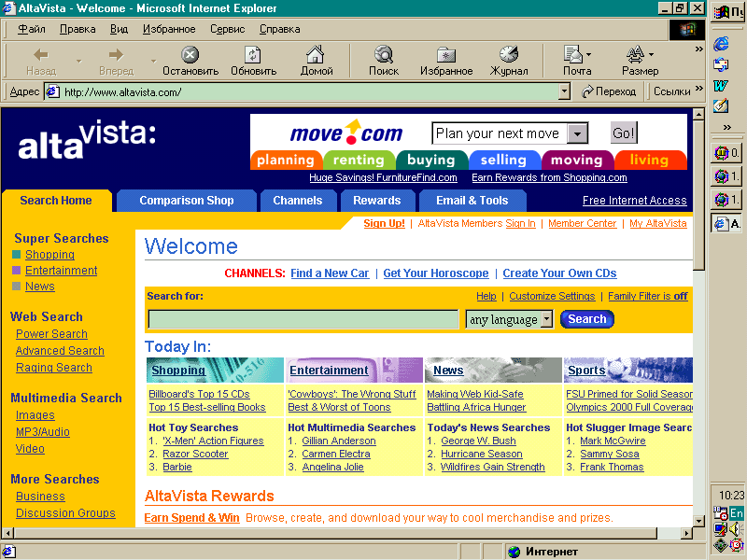Refresh the page with Обновить
Viewport: 747px width, 560px height.
[253, 61]
